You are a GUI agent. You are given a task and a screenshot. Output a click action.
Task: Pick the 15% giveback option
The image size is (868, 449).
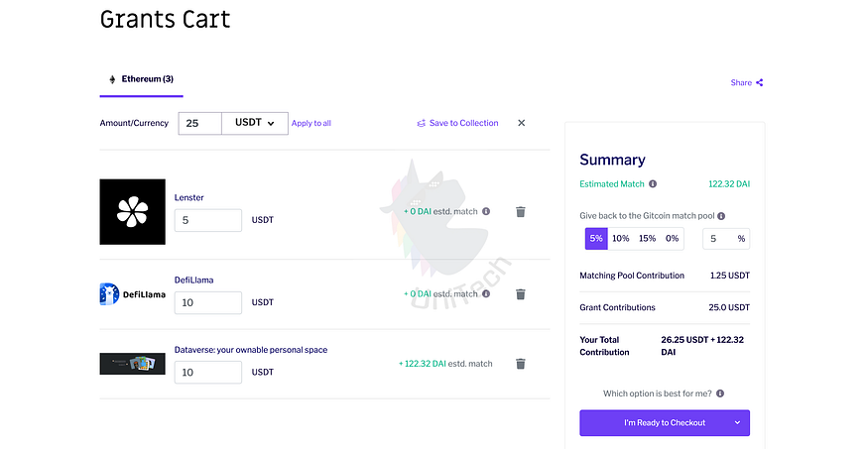click(647, 239)
